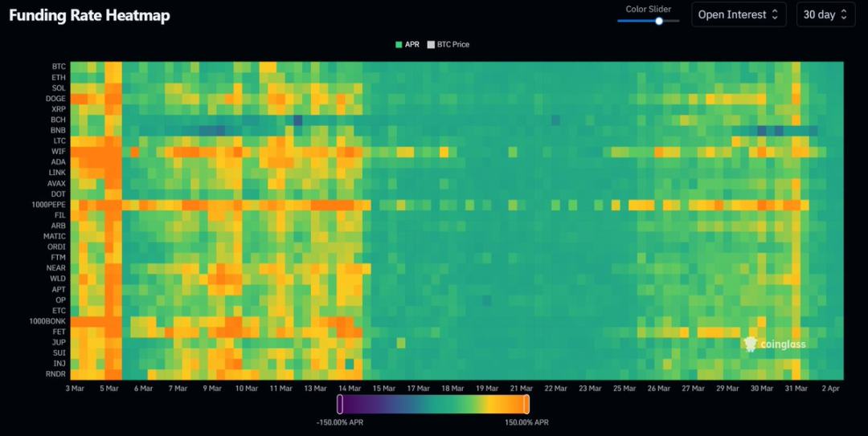Click the WLD row label
Viewport: 868px width, 436px height.
(58, 279)
